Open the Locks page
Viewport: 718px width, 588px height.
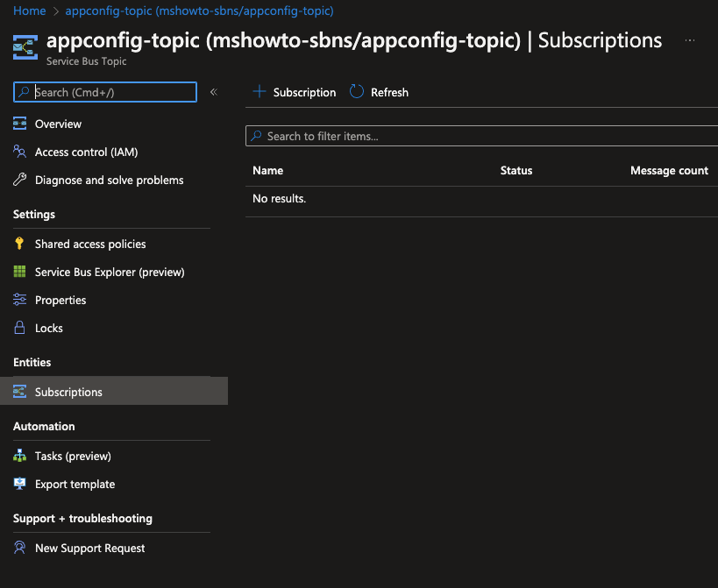point(48,328)
